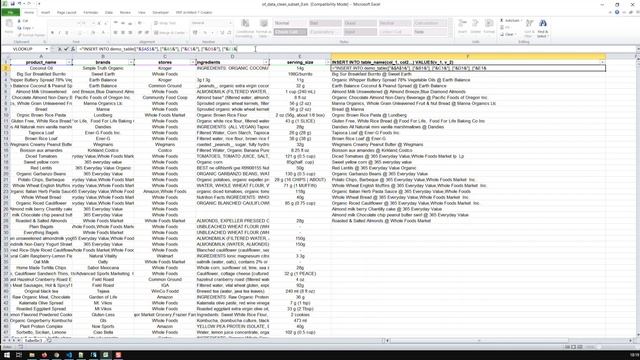Click the Format cells button

click(x=489, y=26)
